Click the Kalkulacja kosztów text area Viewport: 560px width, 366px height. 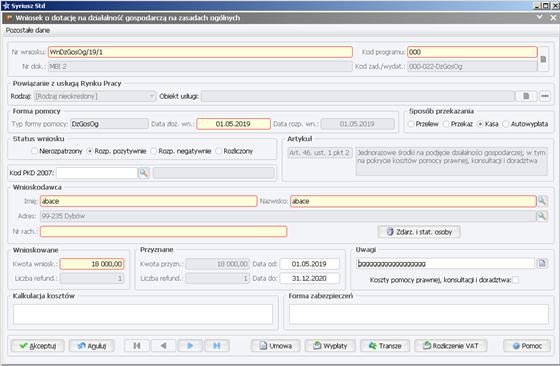point(143,314)
